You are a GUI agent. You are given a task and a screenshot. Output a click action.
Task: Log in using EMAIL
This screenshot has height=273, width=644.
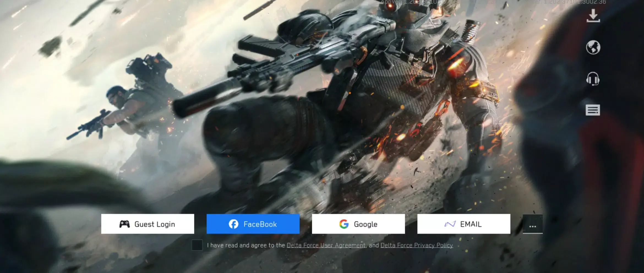click(463, 224)
